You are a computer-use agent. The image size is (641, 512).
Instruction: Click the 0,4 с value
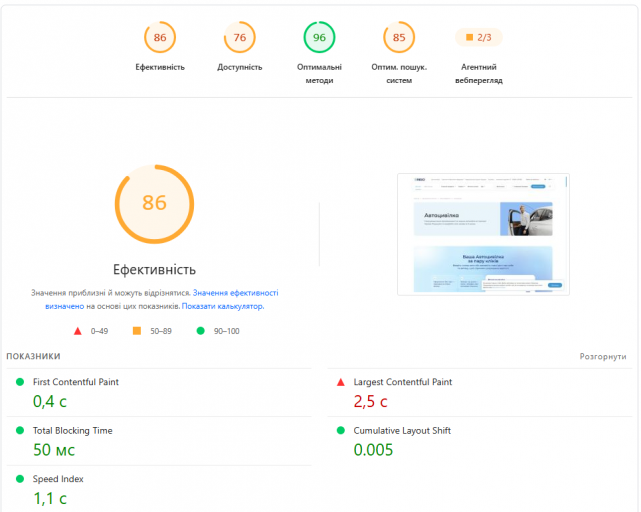pos(49,401)
